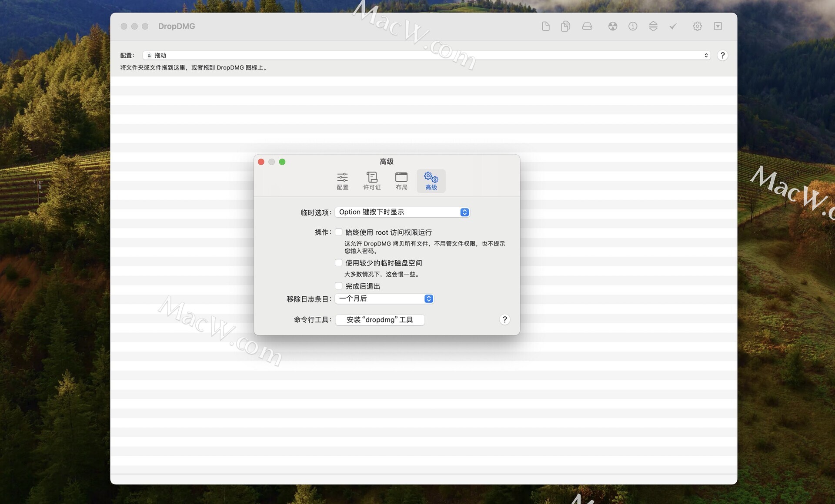The image size is (835, 504).
Task: Click the help button in 高级 preferences dialog
Action: coord(504,320)
